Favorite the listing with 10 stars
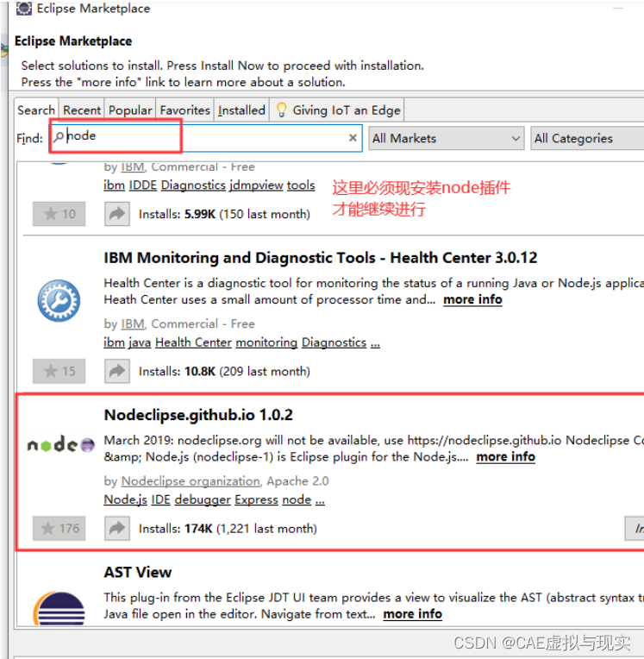Image resolution: width=644 pixels, height=659 pixels. click(x=59, y=214)
